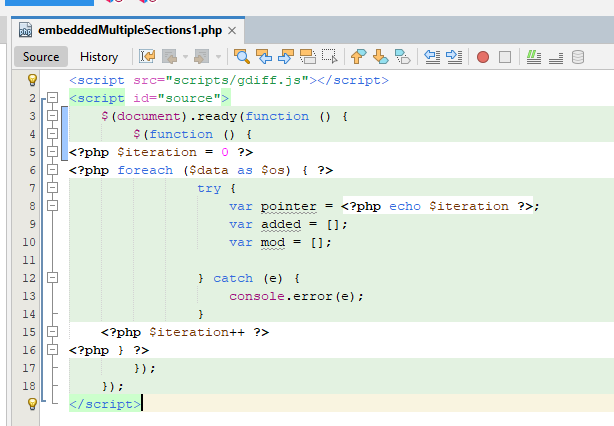Collapse the fold at line 3
Viewport: 614px width, 426px height.
(x=52, y=116)
